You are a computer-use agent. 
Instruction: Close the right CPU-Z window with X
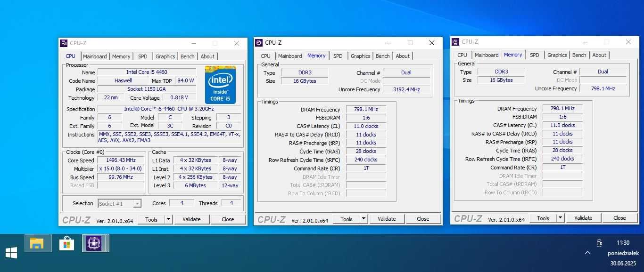coord(628,42)
